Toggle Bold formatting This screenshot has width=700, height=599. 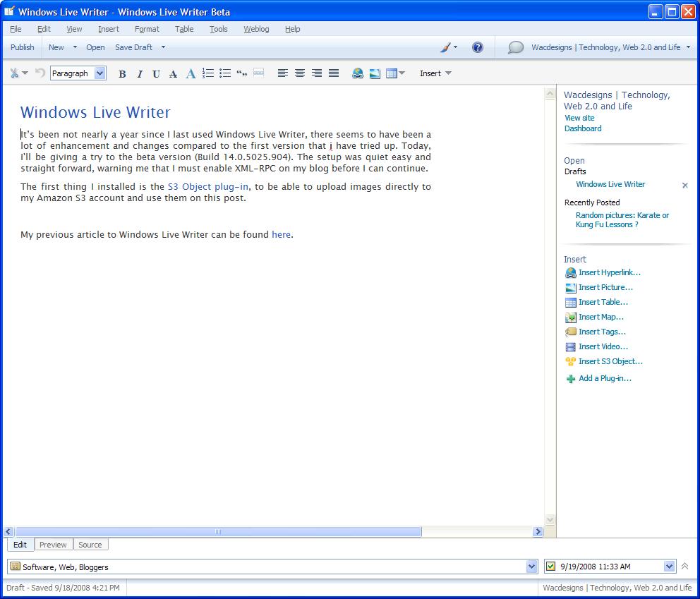click(x=122, y=73)
